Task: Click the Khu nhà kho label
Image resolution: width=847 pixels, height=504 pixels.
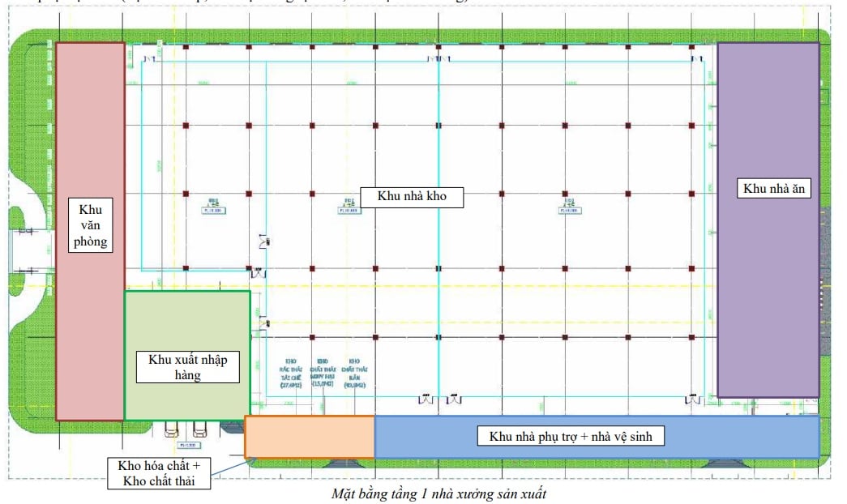Action: [x=413, y=197]
